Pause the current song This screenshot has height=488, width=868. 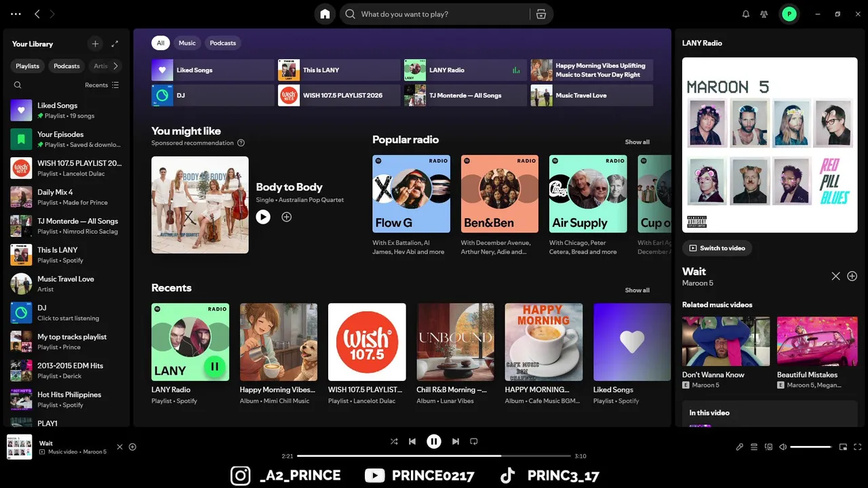(434, 441)
